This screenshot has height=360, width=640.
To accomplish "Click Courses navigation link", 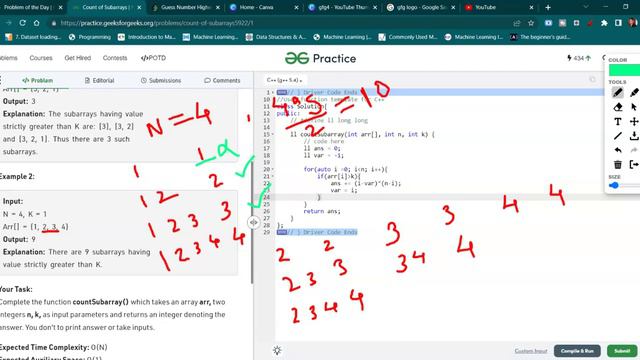I will click(x=41, y=58).
